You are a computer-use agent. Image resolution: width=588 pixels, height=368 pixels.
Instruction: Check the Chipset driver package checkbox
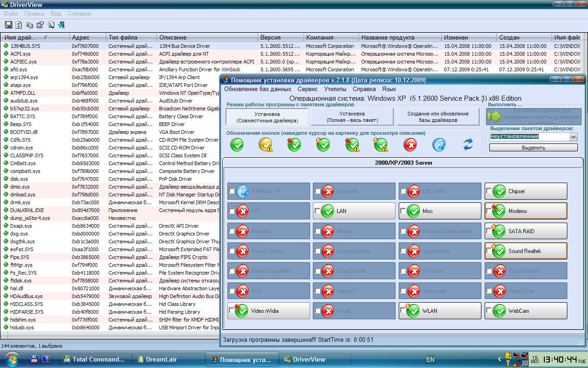(489, 191)
